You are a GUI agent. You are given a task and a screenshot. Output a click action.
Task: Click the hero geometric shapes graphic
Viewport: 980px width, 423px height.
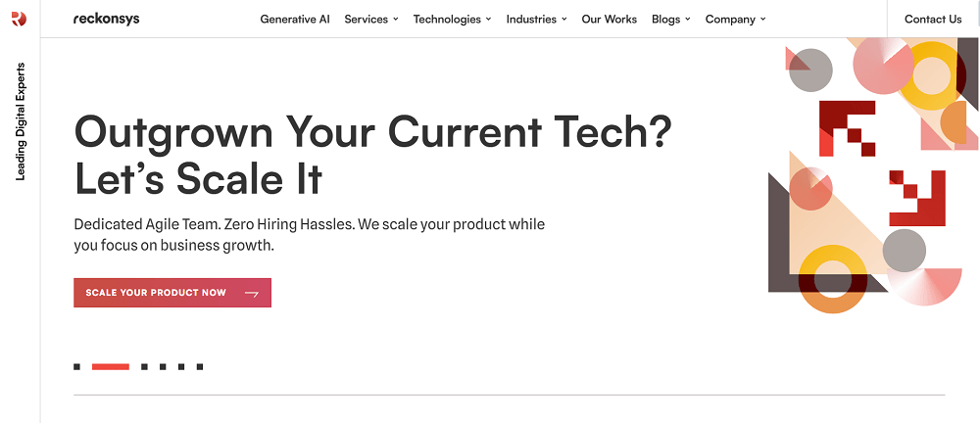(872, 176)
